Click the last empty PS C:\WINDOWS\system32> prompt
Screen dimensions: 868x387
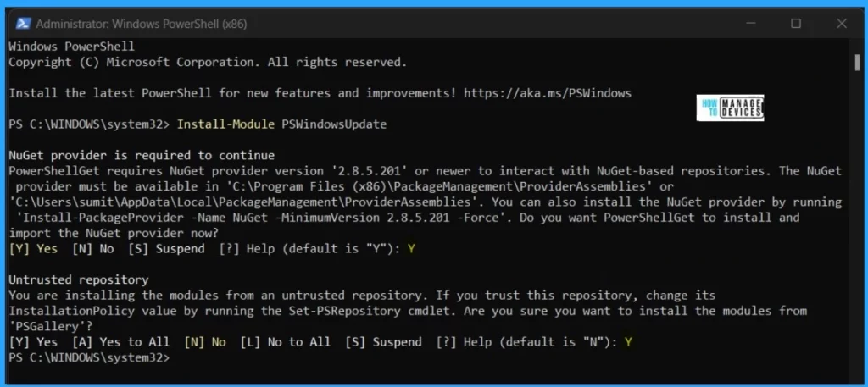coord(89,357)
